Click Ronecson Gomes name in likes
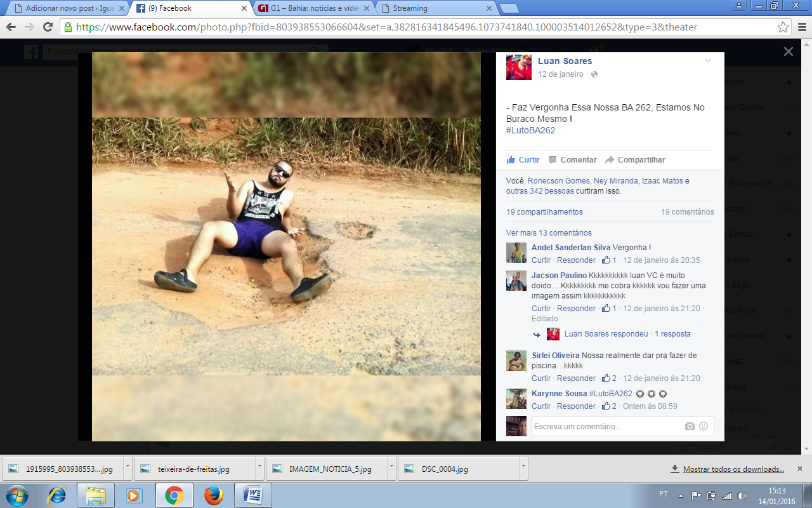The height and width of the screenshot is (508, 812). click(x=559, y=181)
